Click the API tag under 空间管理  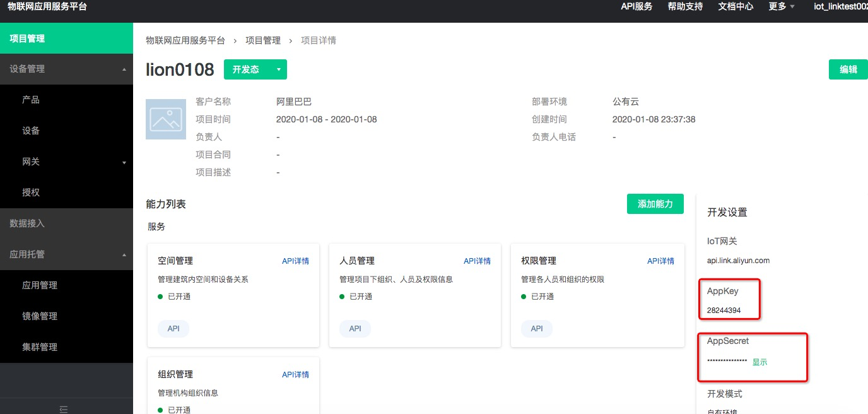click(173, 328)
